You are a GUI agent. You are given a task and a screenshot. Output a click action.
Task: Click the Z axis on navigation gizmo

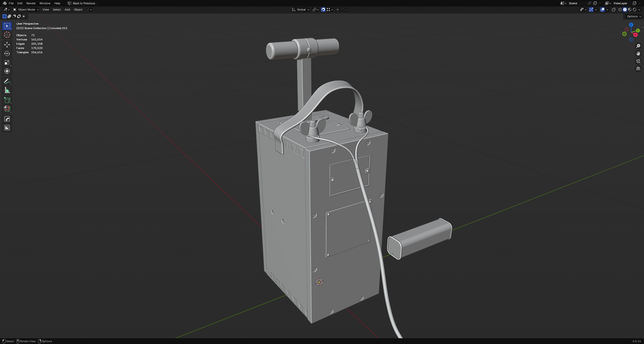[631, 25]
